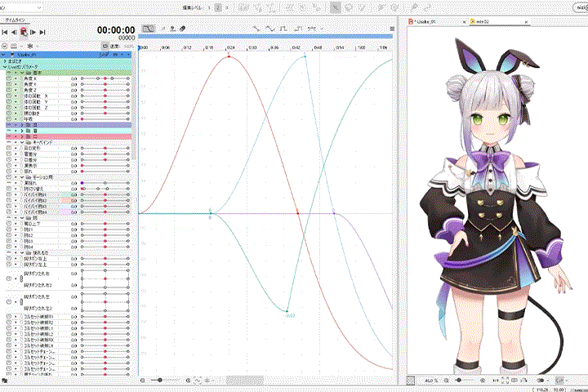This screenshot has height=392, width=588.
Task: Adjust the model view zoom slider
Action: point(464,381)
